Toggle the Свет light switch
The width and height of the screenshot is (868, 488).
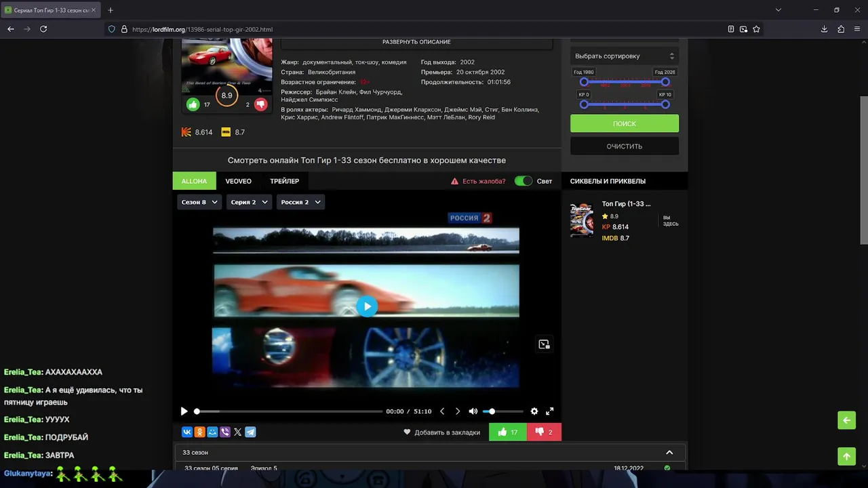pos(523,181)
